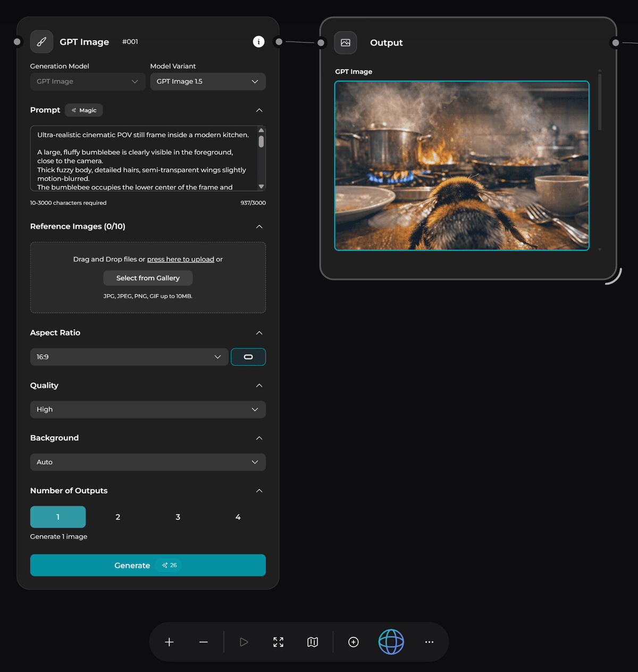The height and width of the screenshot is (672, 638).
Task: Add a node with circled plus icon
Action: pyautogui.click(x=353, y=642)
